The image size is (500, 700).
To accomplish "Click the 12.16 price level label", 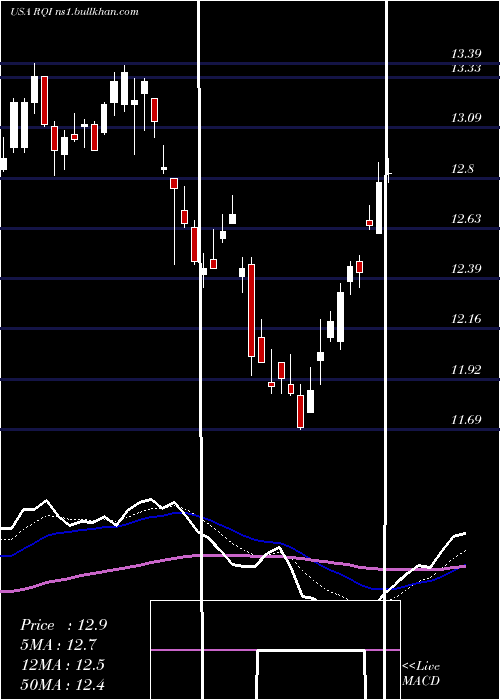I will [466, 319].
